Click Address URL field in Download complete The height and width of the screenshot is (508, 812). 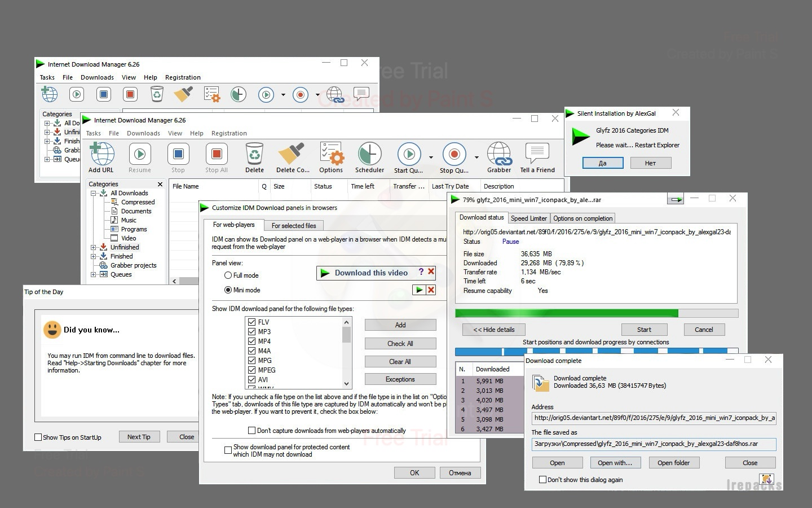(654, 418)
